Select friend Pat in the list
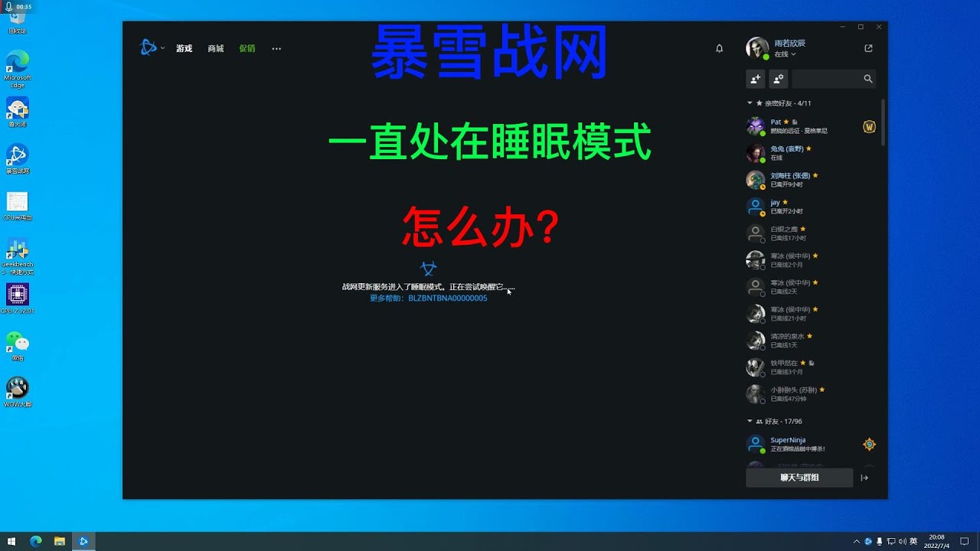The height and width of the screenshot is (551, 980). click(x=812, y=126)
